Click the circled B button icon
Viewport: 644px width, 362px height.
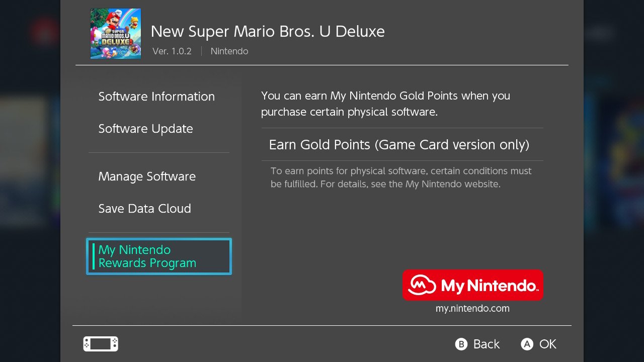[x=461, y=344]
